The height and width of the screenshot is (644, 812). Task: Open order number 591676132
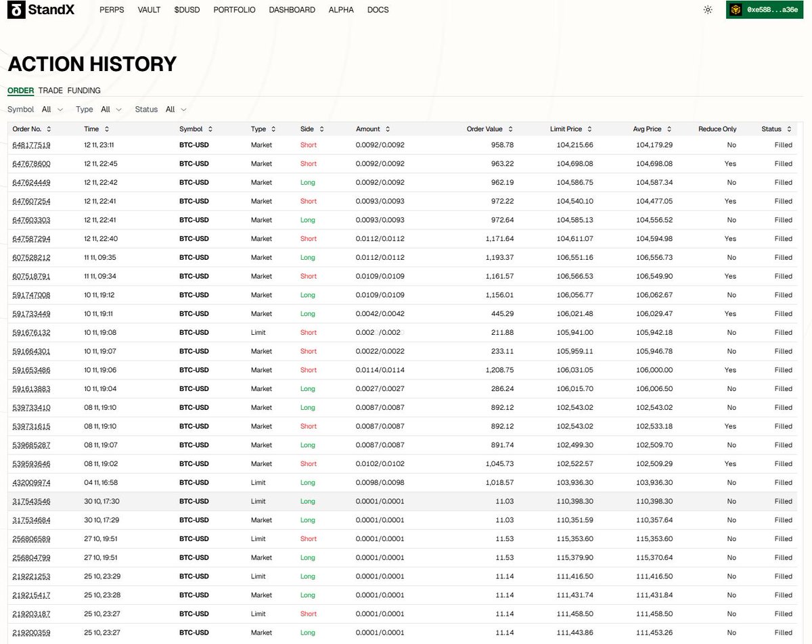32,333
